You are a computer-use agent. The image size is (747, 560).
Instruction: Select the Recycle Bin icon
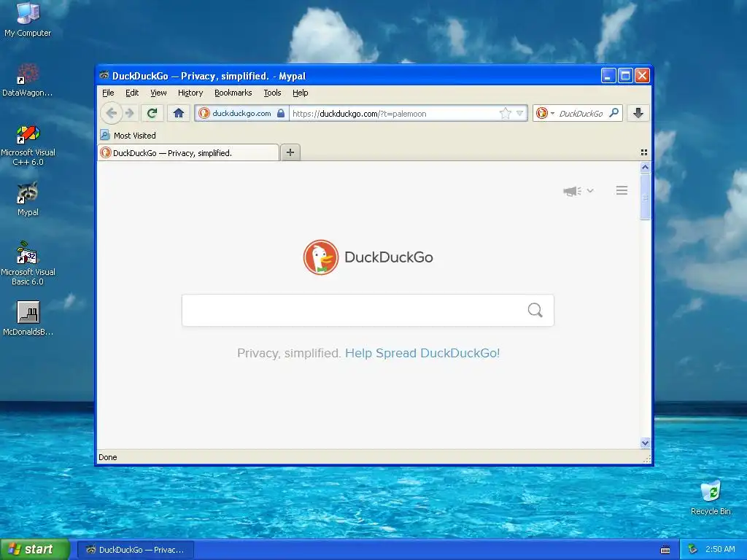pyautogui.click(x=711, y=498)
